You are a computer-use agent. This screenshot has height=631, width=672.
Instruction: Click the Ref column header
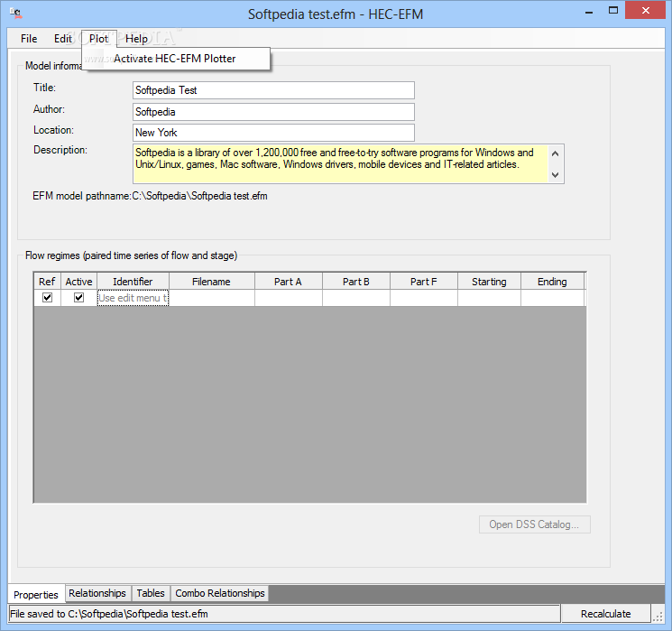[x=47, y=282]
